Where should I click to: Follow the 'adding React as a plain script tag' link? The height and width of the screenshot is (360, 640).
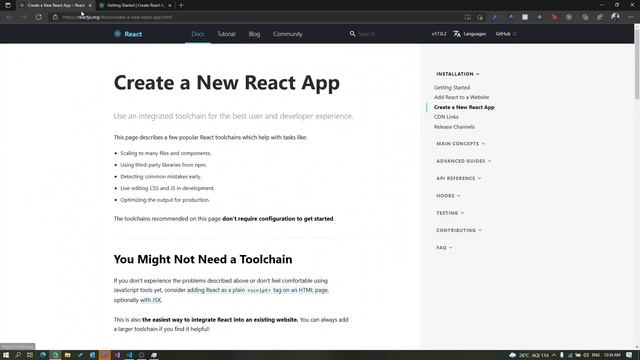[x=258, y=290]
